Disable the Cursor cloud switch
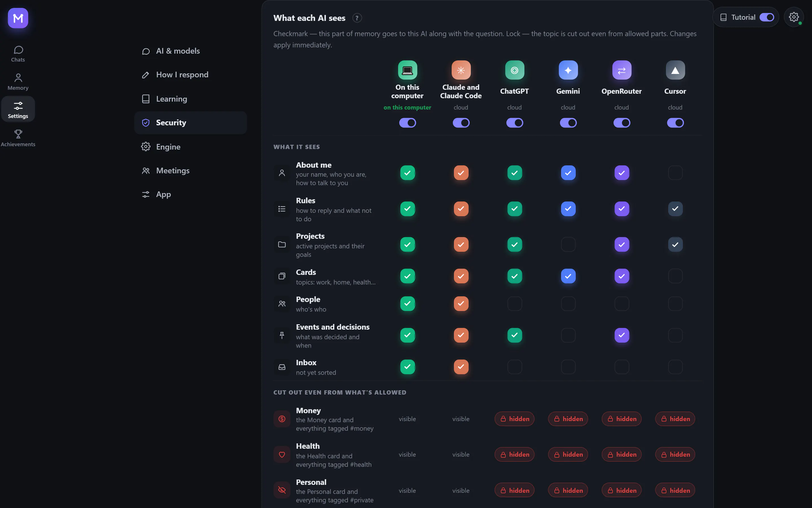This screenshot has height=508, width=812. point(675,123)
